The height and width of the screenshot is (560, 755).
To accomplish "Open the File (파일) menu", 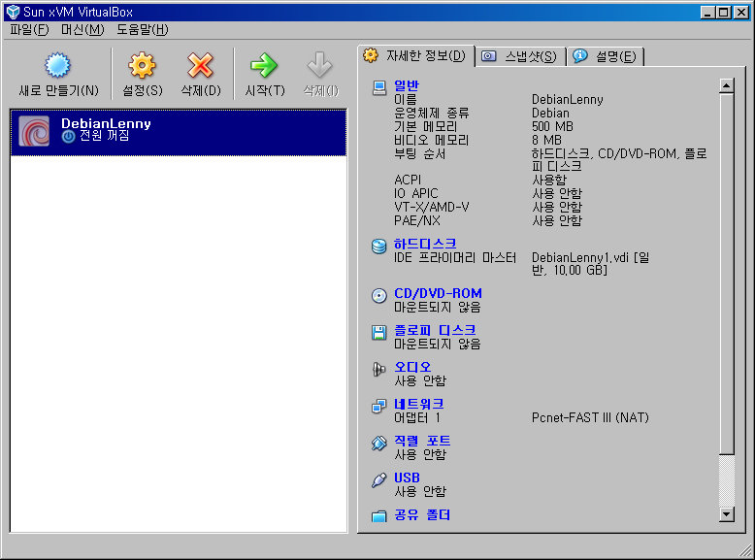I will (29, 30).
